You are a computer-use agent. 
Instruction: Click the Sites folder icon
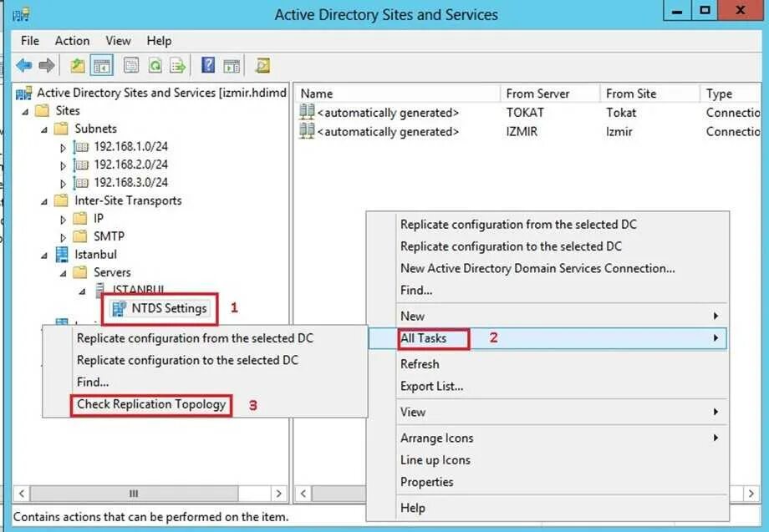(43, 111)
